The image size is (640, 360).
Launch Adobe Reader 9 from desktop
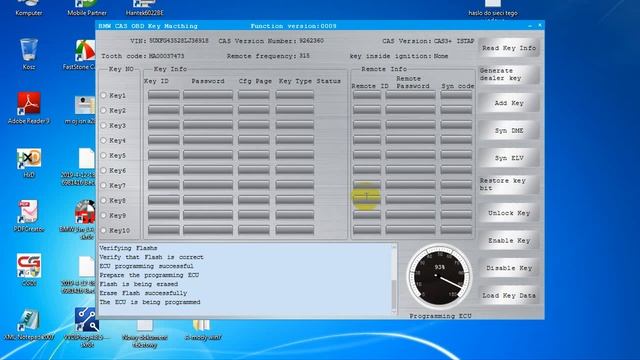(x=29, y=108)
